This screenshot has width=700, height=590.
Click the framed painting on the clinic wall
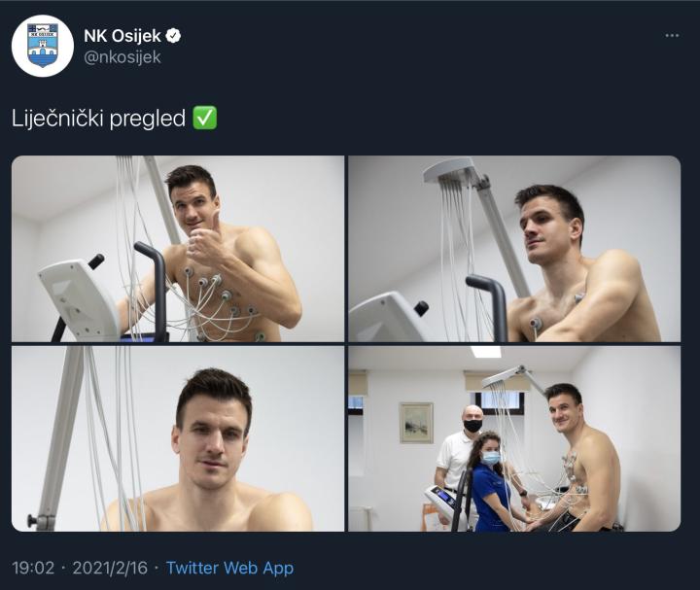[x=416, y=422]
